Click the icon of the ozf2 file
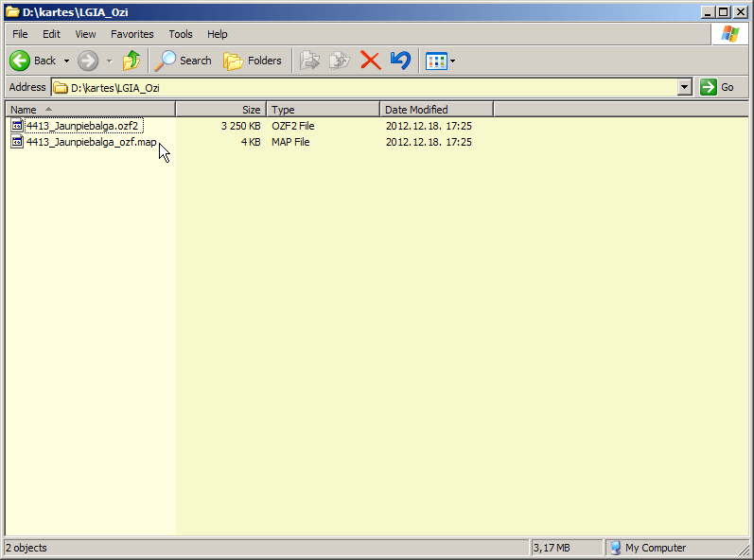Screen dimensions: 754x560 point(17,126)
